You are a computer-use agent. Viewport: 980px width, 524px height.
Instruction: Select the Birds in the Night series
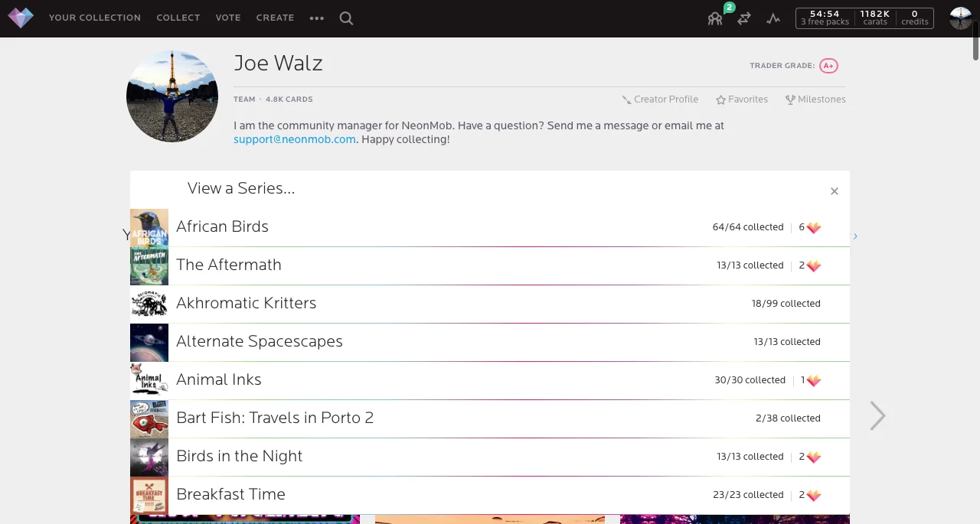[490, 457]
